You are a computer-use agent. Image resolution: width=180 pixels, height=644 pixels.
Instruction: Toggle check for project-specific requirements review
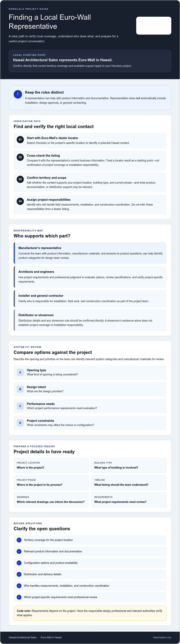19,597
